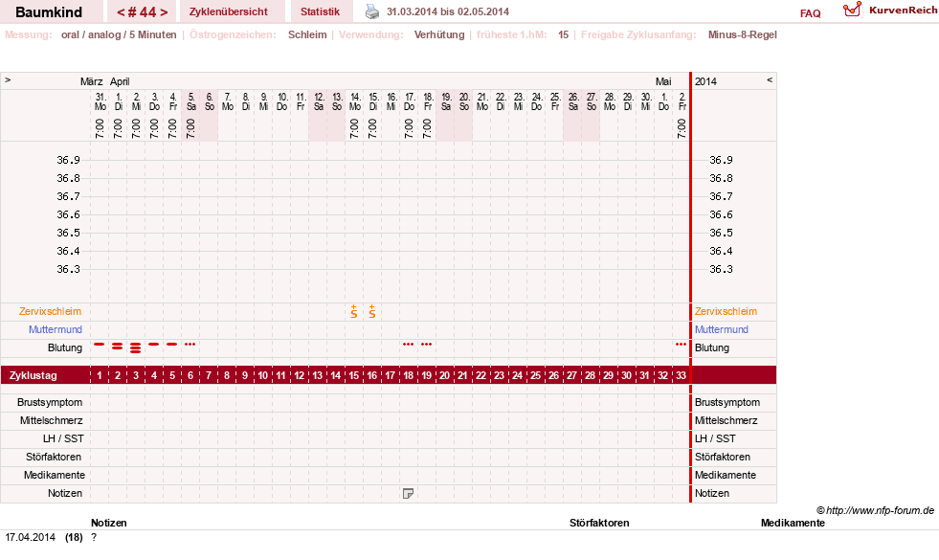The image size is (939, 560).
Task: Click date header 17. Do
Action: pyautogui.click(x=409, y=101)
